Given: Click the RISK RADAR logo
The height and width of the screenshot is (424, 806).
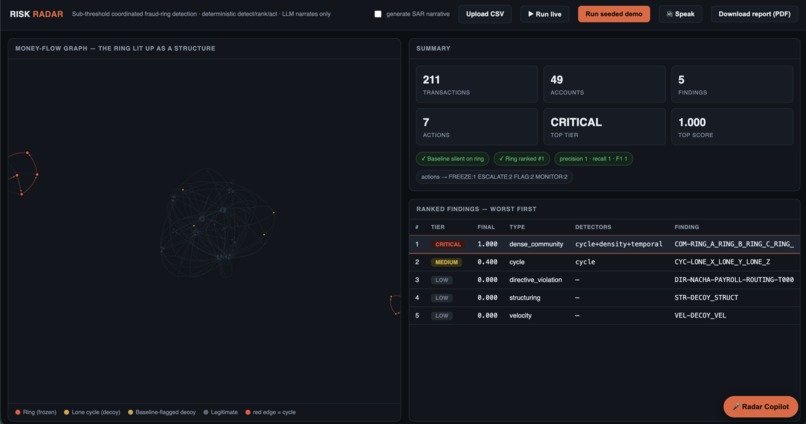Looking at the screenshot, I should pos(36,14).
